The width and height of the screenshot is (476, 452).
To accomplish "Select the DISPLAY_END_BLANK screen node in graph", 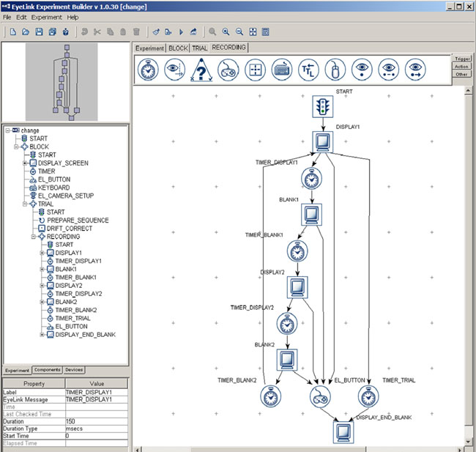I will 343,432.
